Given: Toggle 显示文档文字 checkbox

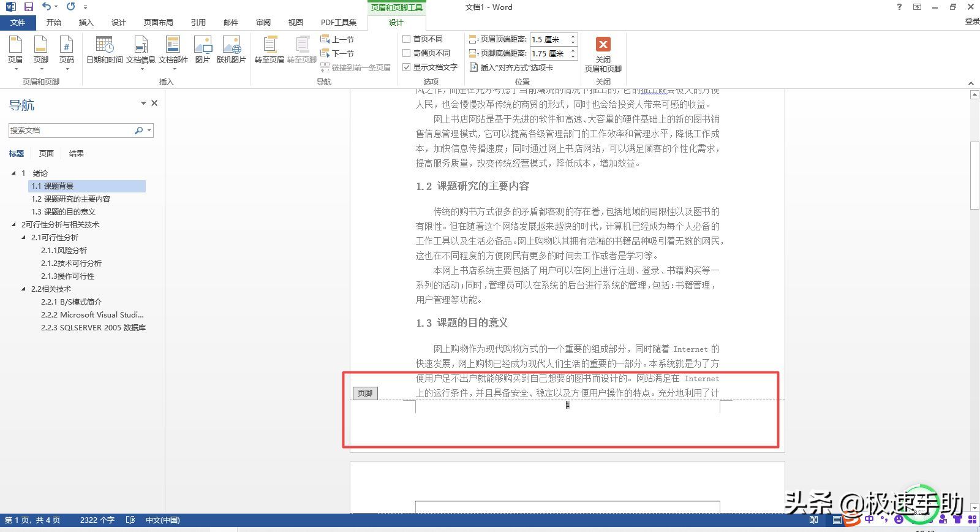Looking at the screenshot, I should 406,67.
